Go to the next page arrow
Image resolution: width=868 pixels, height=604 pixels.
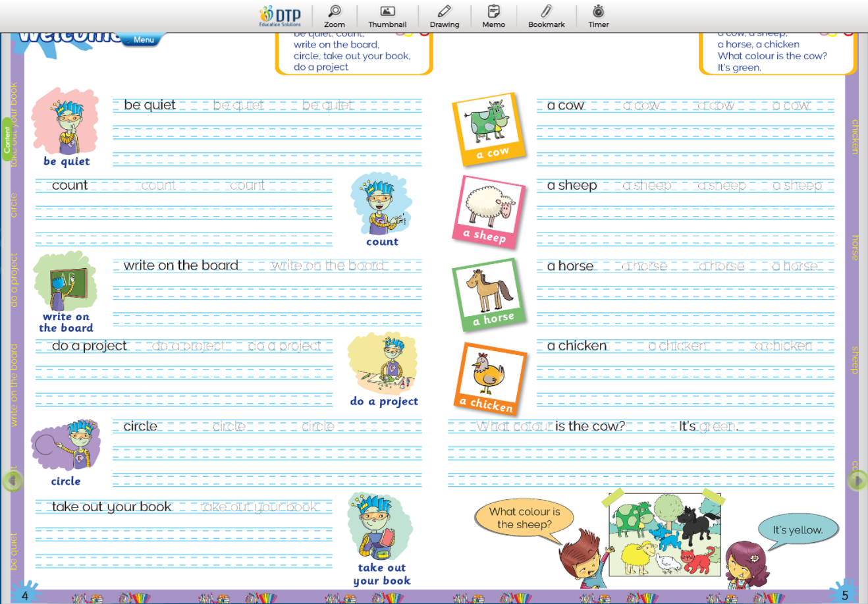pyautogui.click(x=857, y=481)
